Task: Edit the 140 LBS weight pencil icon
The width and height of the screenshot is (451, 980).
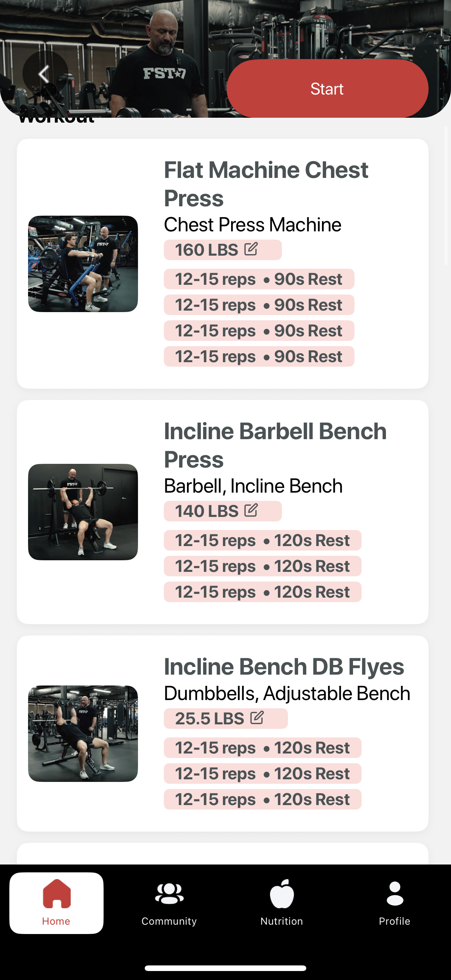Action: [251, 511]
